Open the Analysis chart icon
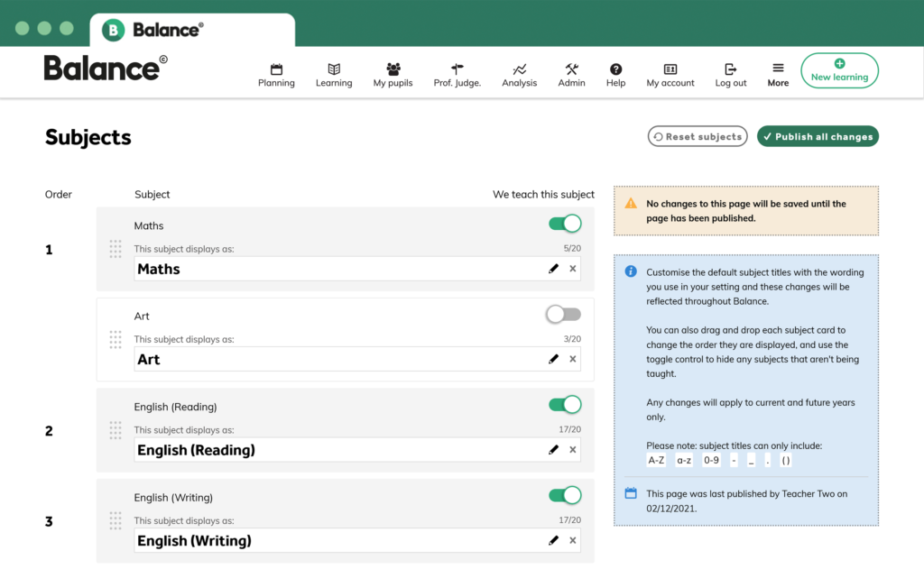924x569 pixels. point(519,69)
